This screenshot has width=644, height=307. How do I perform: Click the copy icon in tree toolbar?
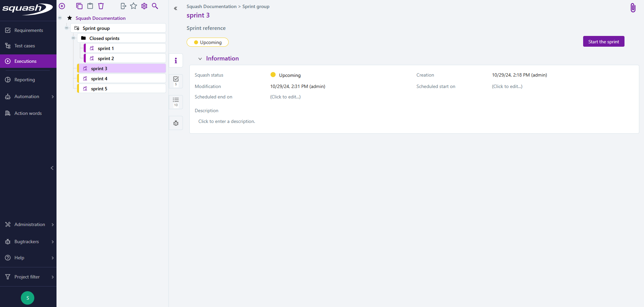(x=79, y=6)
